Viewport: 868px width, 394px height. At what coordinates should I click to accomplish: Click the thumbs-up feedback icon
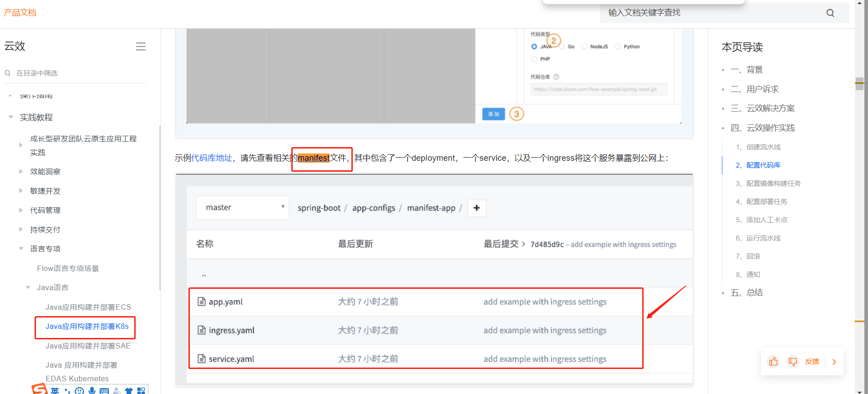click(773, 362)
